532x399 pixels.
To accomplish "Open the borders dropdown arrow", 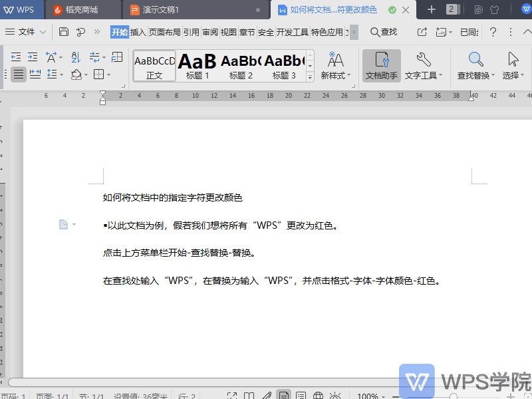I will (x=108, y=74).
